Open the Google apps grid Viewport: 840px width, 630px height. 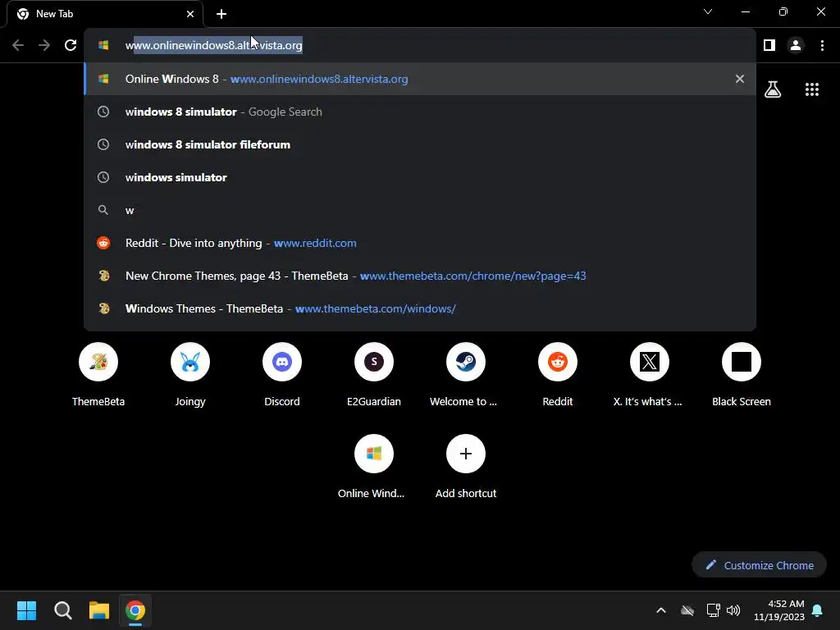click(x=811, y=89)
